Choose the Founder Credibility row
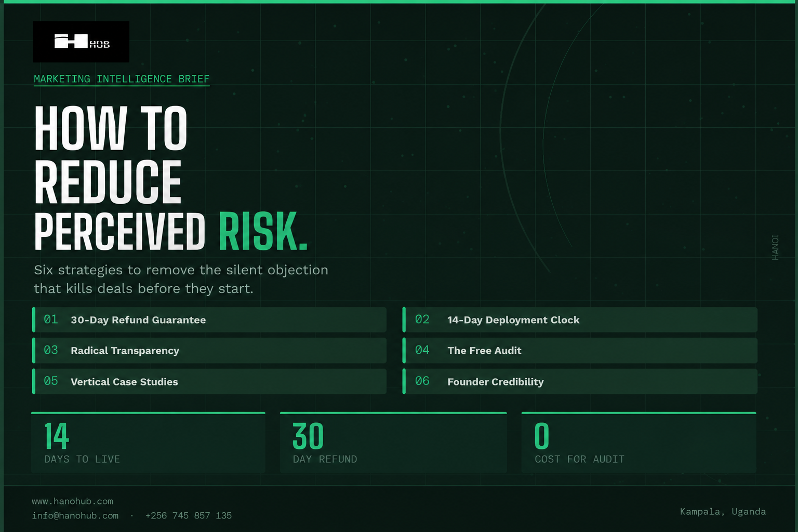Image resolution: width=798 pixels, height=532 pixels. pyautogui.click(x=580, y=381)
